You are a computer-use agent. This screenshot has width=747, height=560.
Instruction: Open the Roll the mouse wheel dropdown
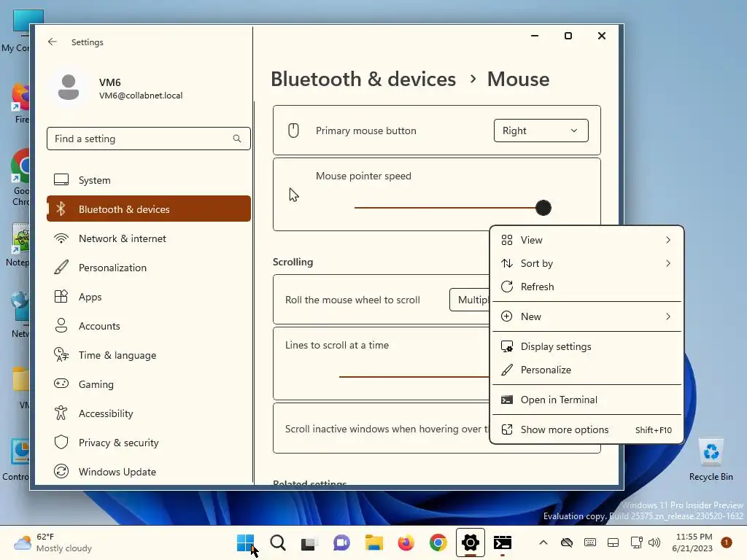click(470, 300)
